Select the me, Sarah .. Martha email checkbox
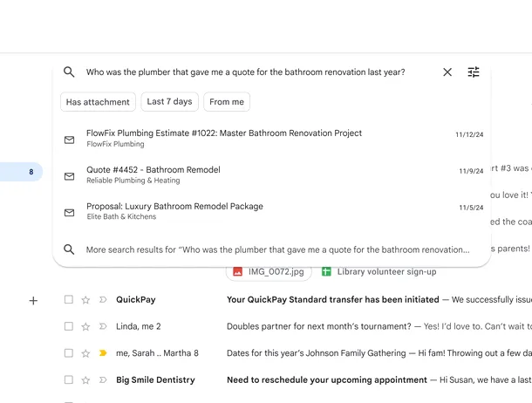Image resolution: width=532 pixels, height=403 pixels. click(69, 353)
